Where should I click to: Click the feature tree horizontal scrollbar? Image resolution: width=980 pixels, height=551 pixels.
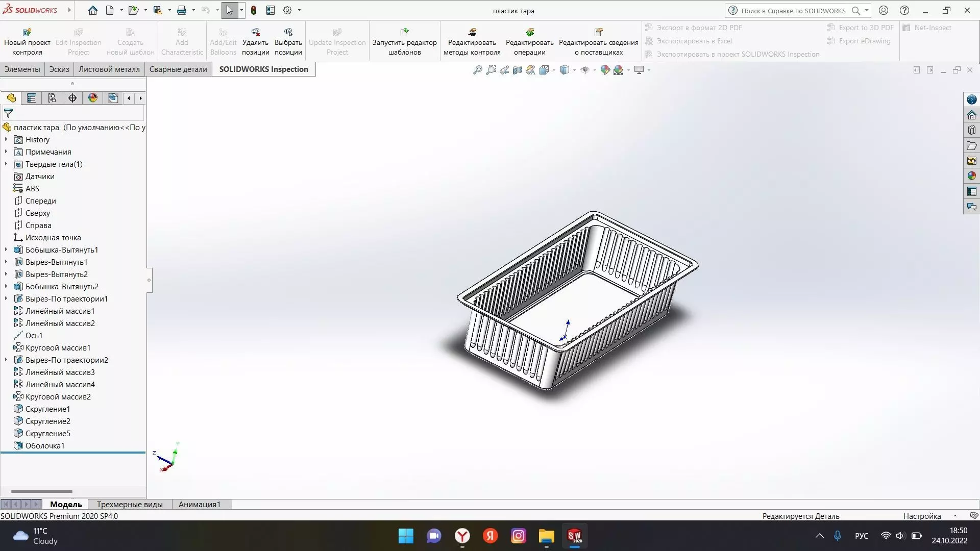tap(42, 491)
